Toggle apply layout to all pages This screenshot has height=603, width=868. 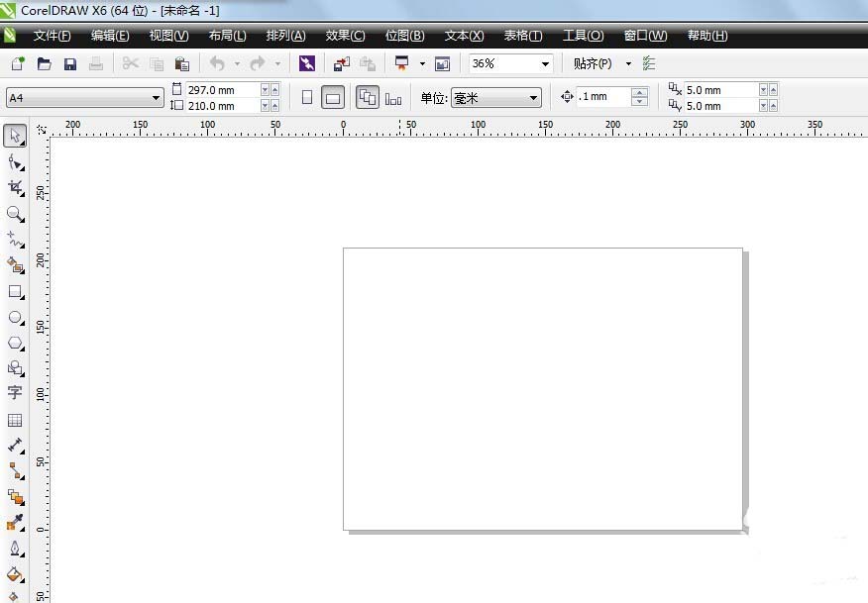pos(367,97)
